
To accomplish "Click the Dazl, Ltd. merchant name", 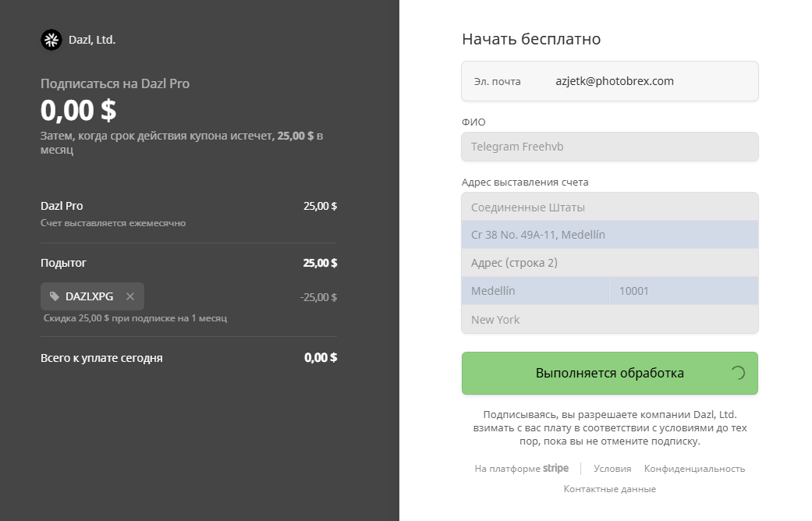I will [92, 40].
